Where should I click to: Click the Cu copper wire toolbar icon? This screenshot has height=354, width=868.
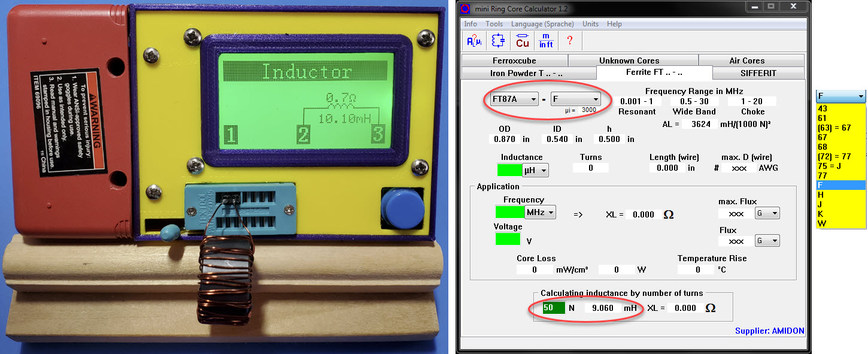(x=522, y=41)
